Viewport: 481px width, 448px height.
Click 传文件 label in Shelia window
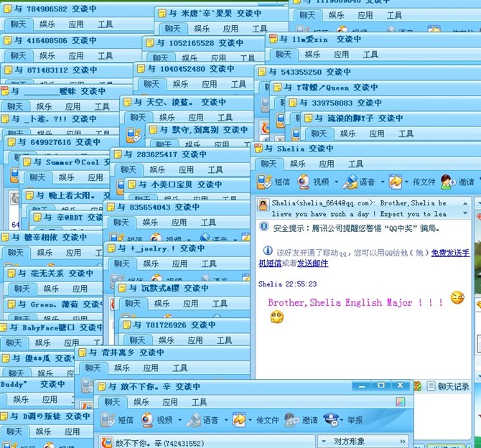coord(424,182)
